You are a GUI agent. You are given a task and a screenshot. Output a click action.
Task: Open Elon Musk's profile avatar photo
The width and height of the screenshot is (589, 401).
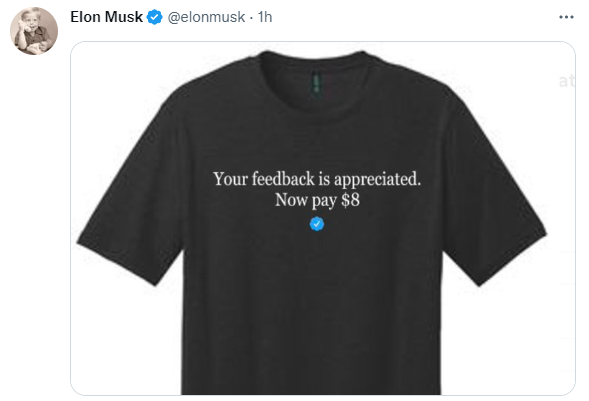point(34,31)
